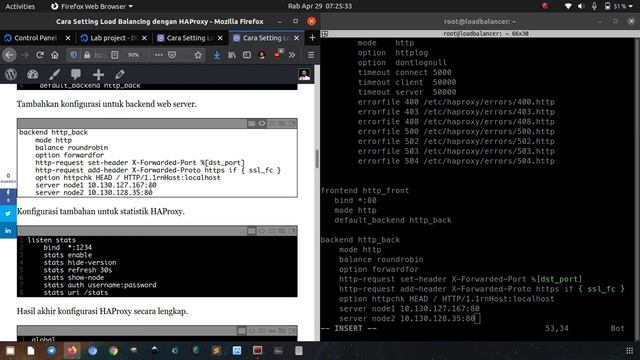640x360 pixels.
Task: Open Firefox icon in dock
Action: coord(72,350)
